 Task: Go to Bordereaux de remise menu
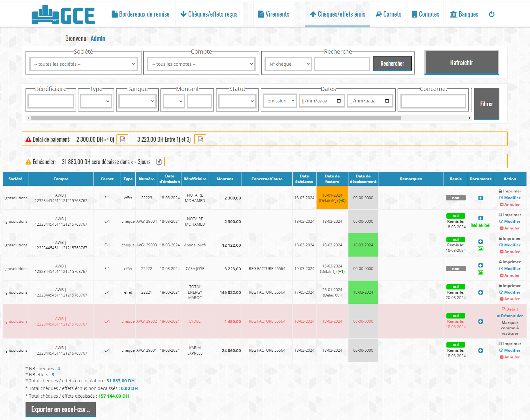point(140,14)
